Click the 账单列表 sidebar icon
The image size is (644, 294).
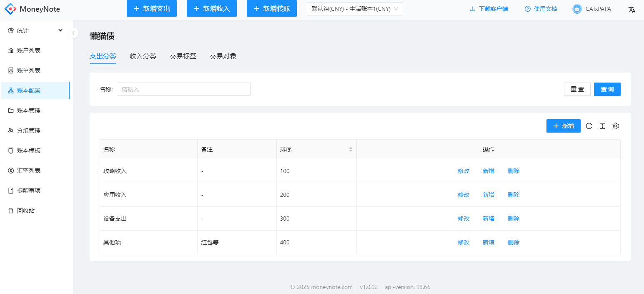pyautogui.click(x=11, y=70)
